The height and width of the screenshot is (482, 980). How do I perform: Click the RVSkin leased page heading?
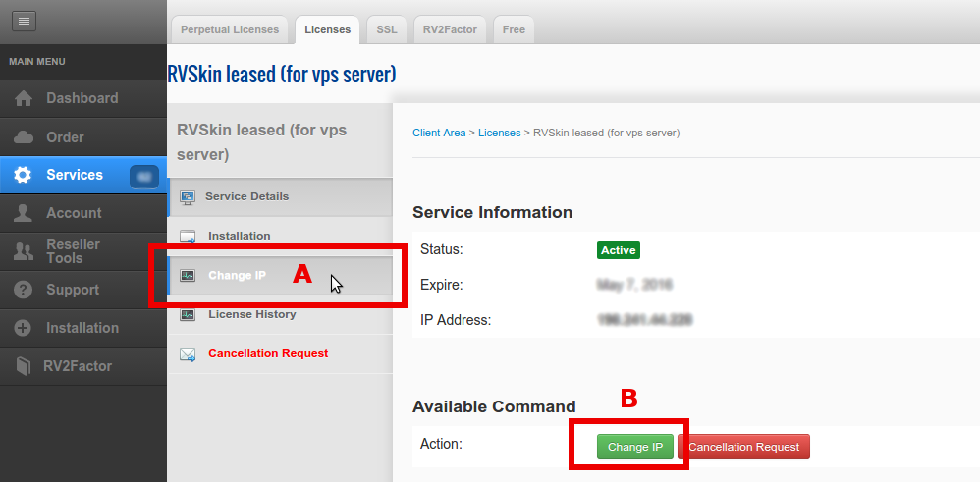point(281,74)
